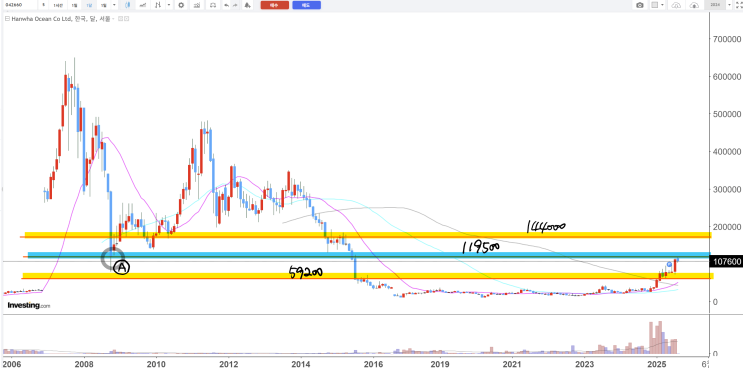Image resolution: width=743 pixels, height=368 pixels.
Task: Click the 600000 price axis label
Action: tap(726, 76)
